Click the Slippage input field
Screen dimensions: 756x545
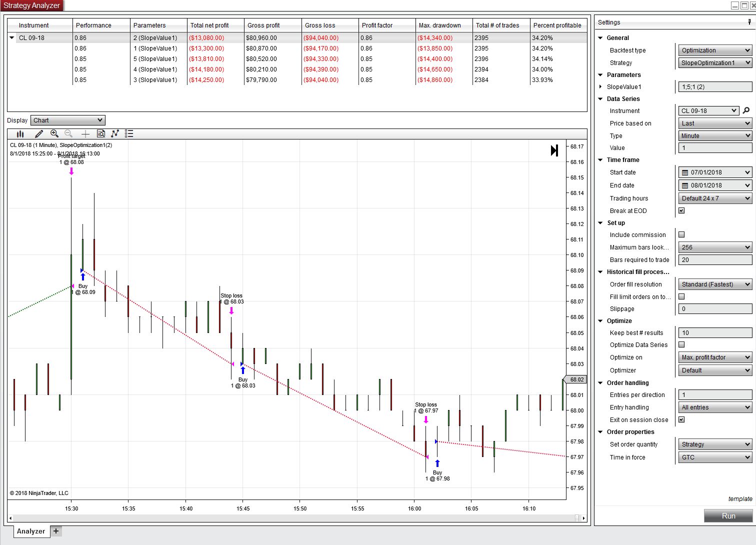pyautogui.click(x=715, y=309)
